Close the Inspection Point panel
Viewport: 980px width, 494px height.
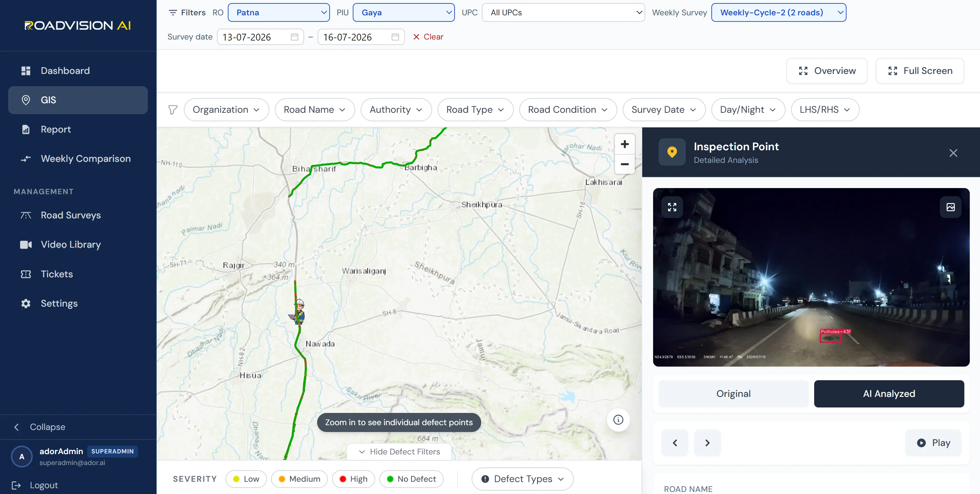point(953,153)
